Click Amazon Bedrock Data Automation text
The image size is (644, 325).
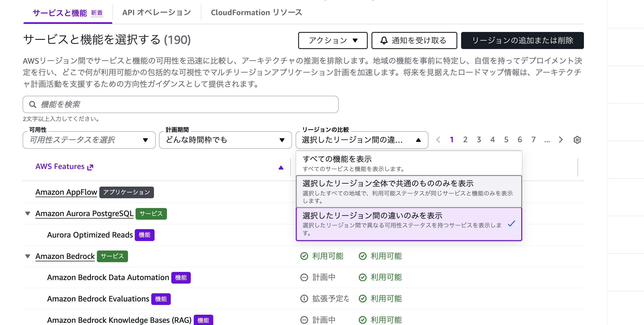tap(108, 277)
